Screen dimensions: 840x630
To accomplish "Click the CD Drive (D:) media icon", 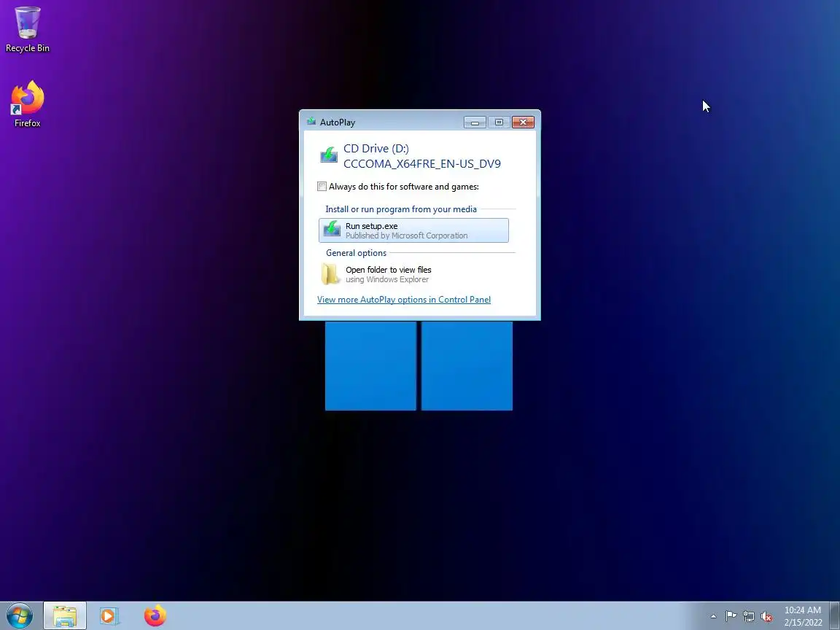I will click(329, 155).
